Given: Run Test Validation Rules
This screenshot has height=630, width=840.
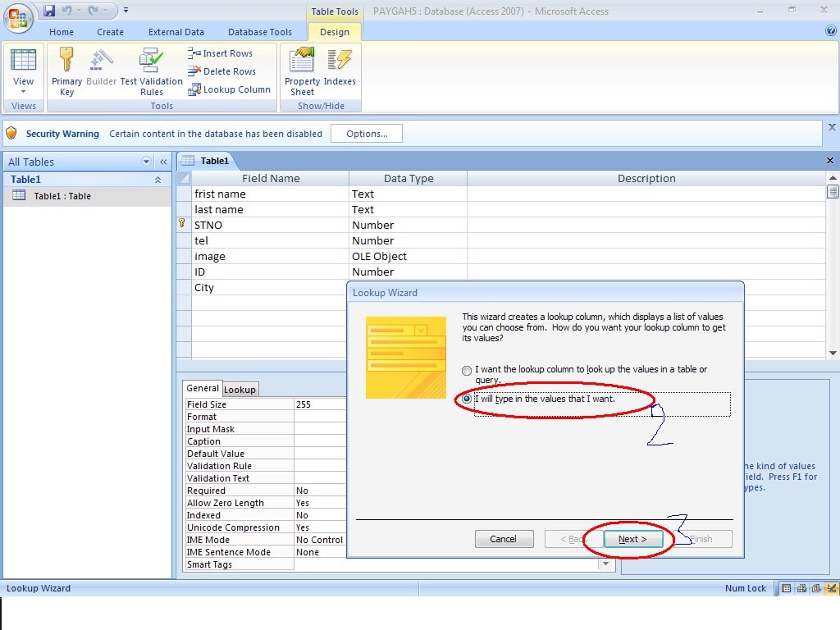Looking at the screenshot, I should click(x=152, y=72).
